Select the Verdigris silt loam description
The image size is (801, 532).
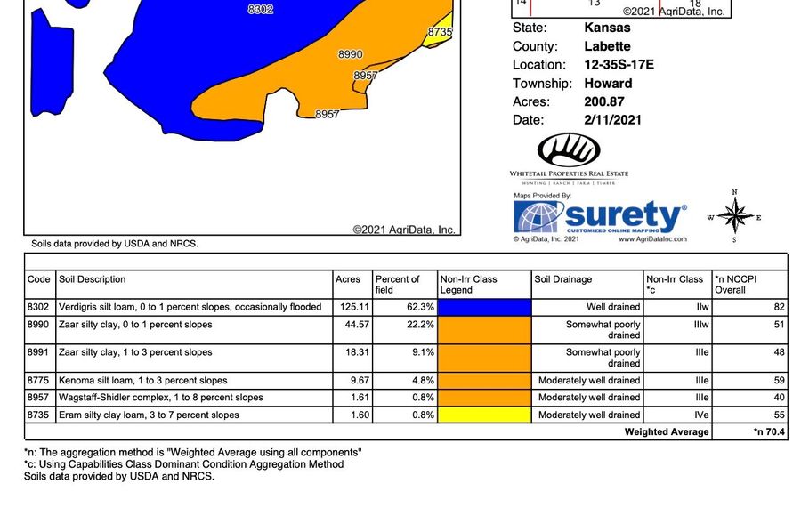click(x=190, y=307)
